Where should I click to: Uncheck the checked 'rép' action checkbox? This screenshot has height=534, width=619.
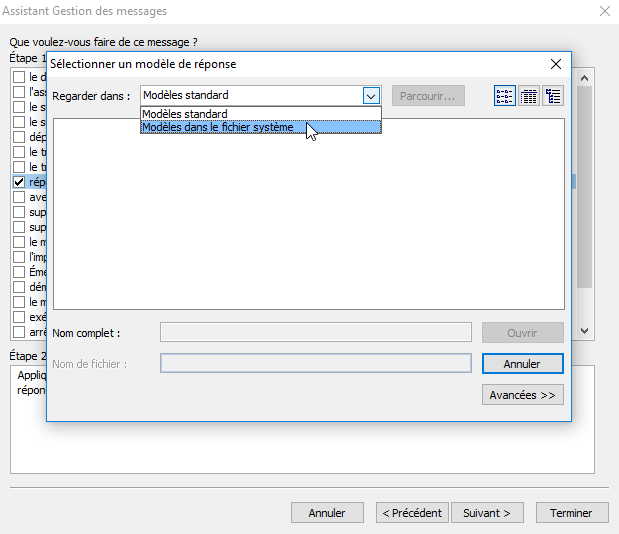coord(19,182)
